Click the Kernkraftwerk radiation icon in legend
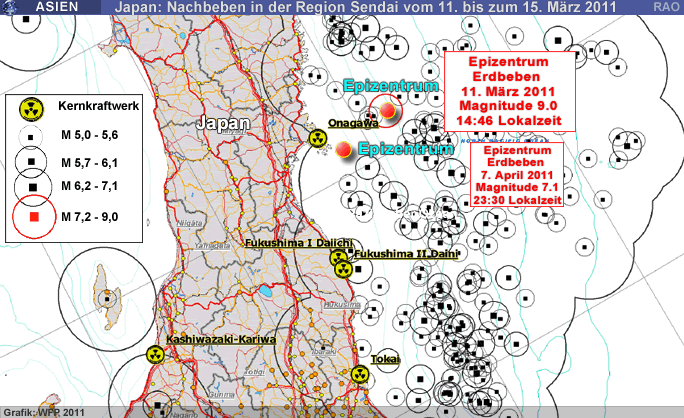The width and height of the screenshot is (684, 418). tap(33, 106)
